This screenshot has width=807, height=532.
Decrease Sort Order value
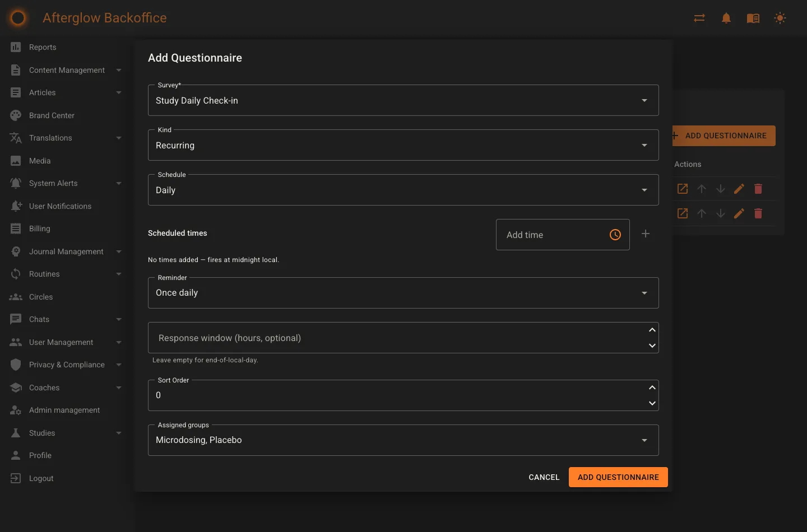652,403
